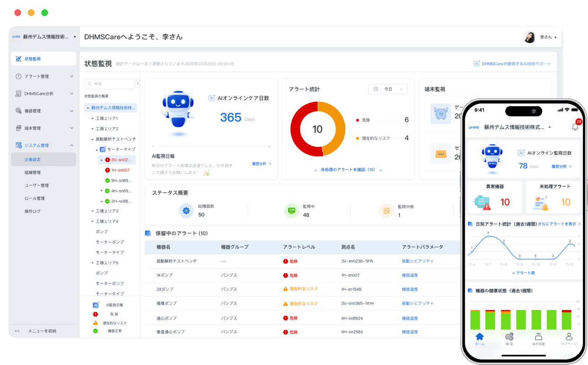Expand the 端末管理 chevron

coord(71,128)
